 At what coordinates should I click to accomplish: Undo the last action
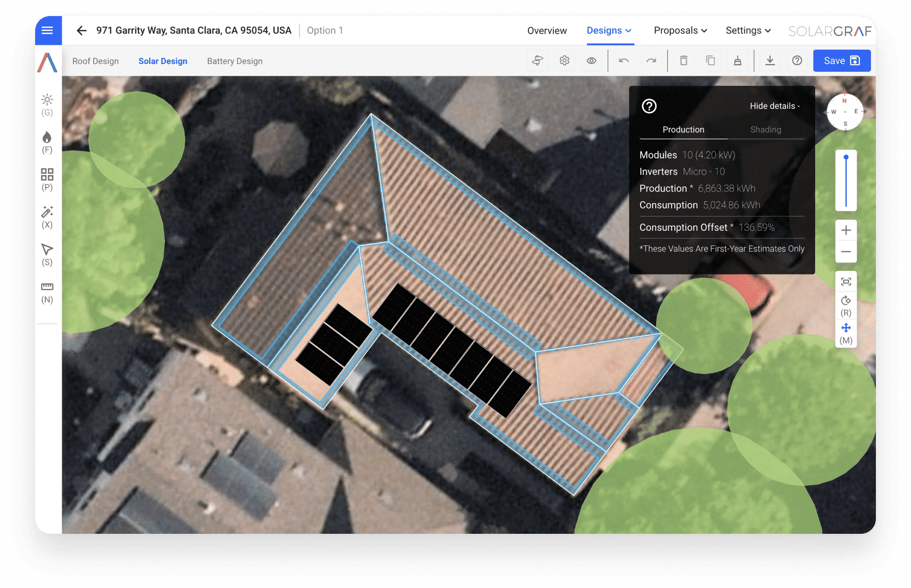click(x=624, y=61)
